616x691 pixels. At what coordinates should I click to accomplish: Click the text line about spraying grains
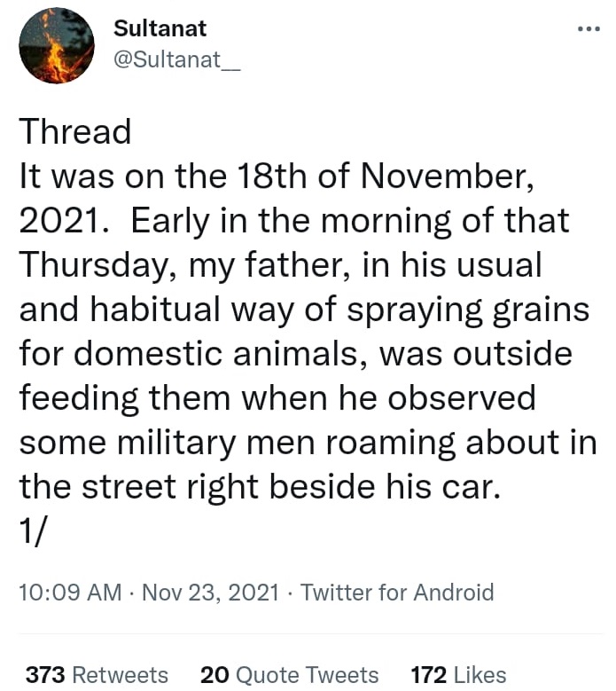[304, 310]
